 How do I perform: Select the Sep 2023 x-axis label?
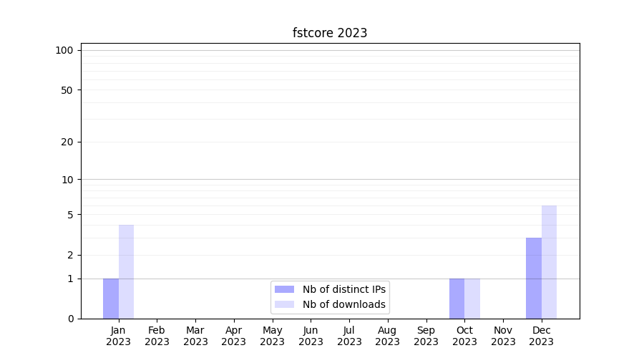click(426, 336)
